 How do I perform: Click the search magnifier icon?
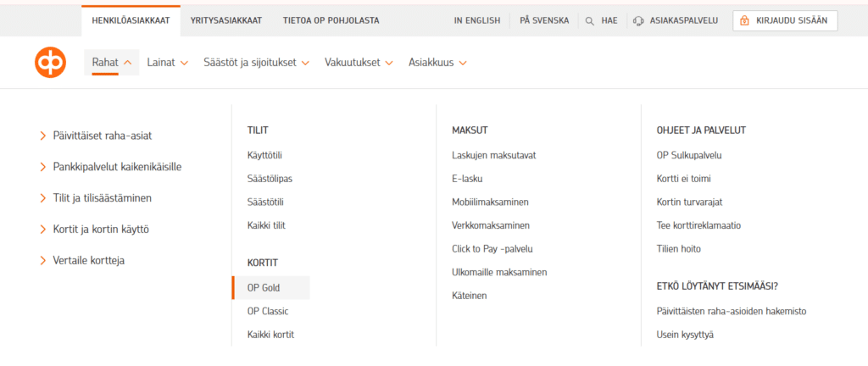coord(589,20)
